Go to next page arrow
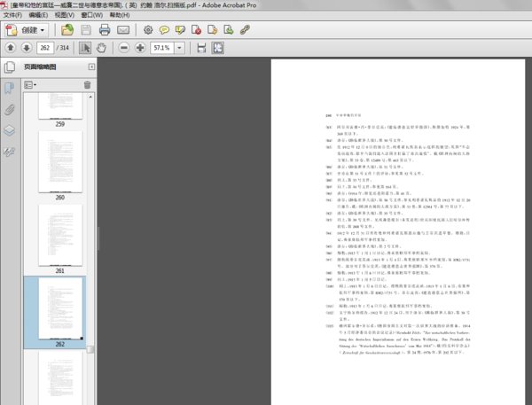 27,48
